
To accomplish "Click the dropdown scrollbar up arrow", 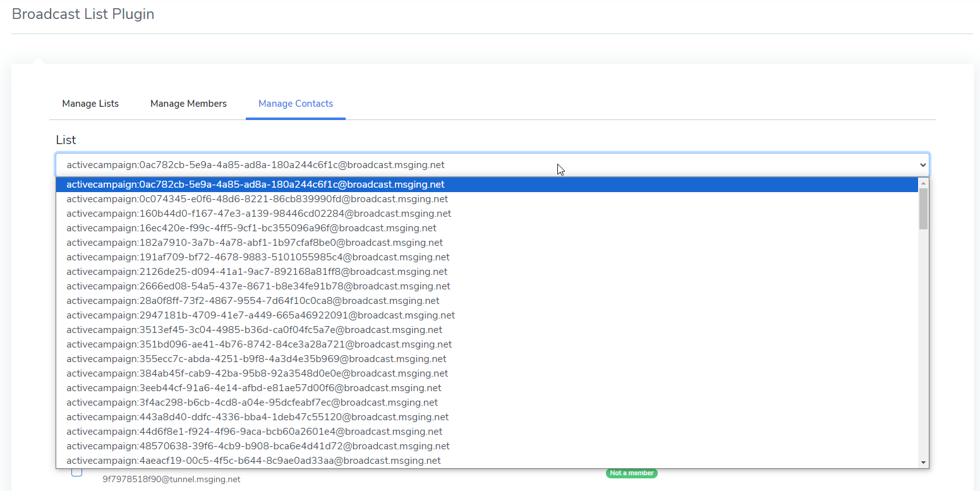I will [923, 183].
